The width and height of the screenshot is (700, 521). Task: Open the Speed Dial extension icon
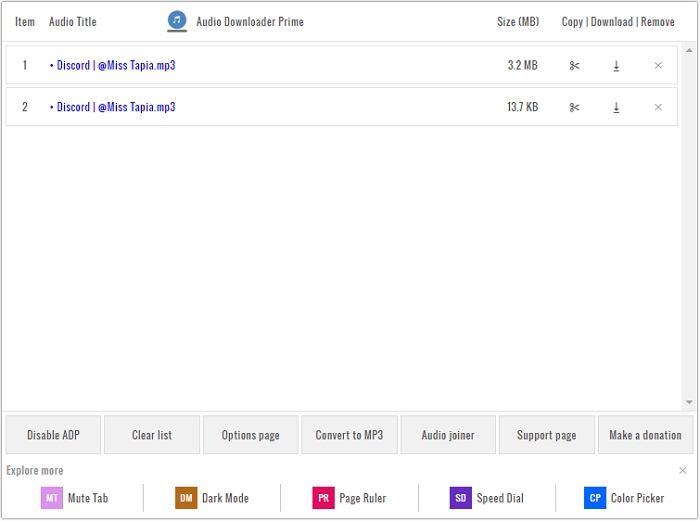pos(460,498)
